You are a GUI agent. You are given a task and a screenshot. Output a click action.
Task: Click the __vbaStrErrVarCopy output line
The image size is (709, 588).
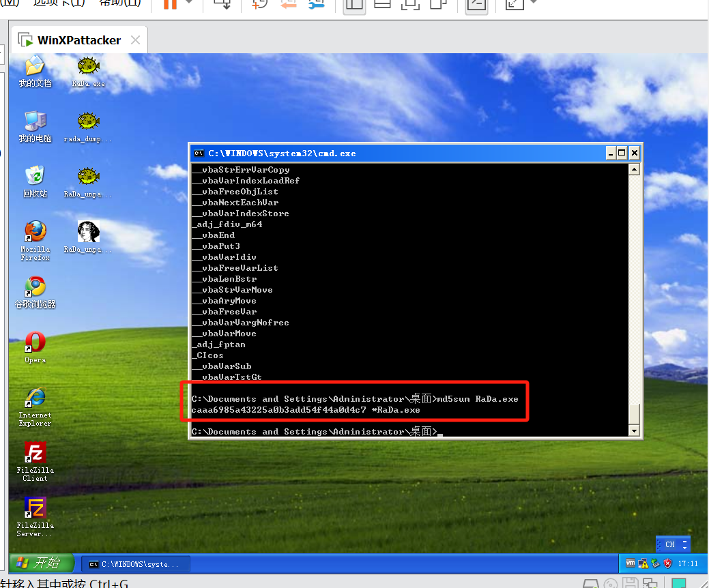coord(241,170)
